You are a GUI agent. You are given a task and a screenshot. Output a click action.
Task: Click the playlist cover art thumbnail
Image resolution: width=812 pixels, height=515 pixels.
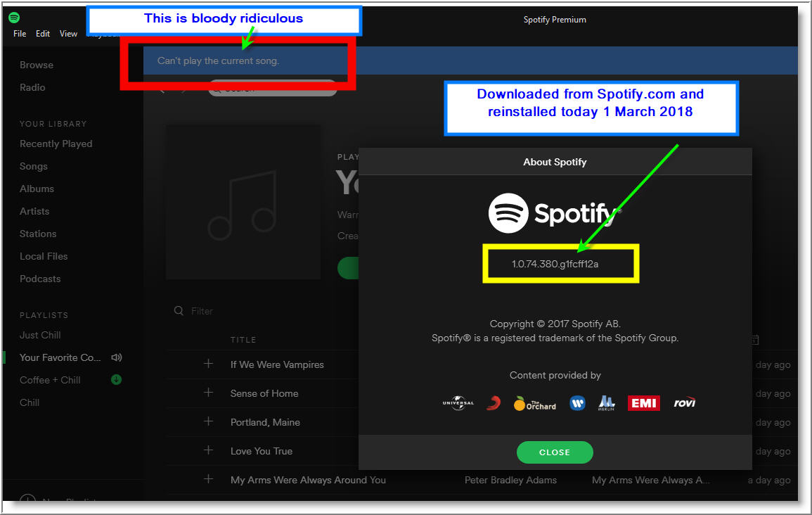point(243,202)
